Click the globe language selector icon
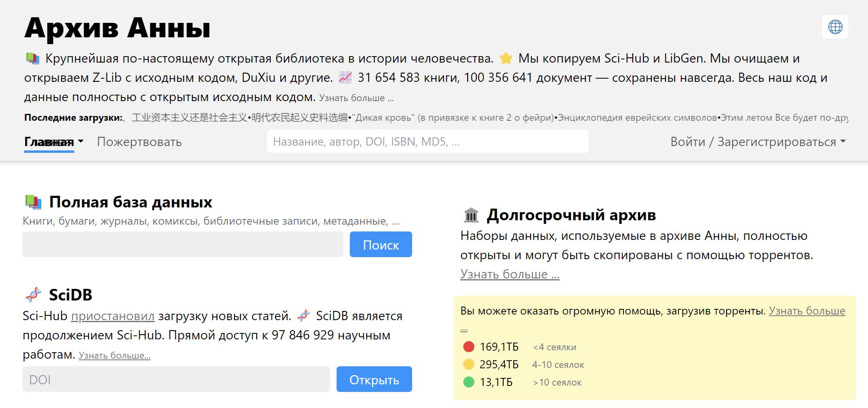Viewport: 868px width, 408px height. pos(835,27)
